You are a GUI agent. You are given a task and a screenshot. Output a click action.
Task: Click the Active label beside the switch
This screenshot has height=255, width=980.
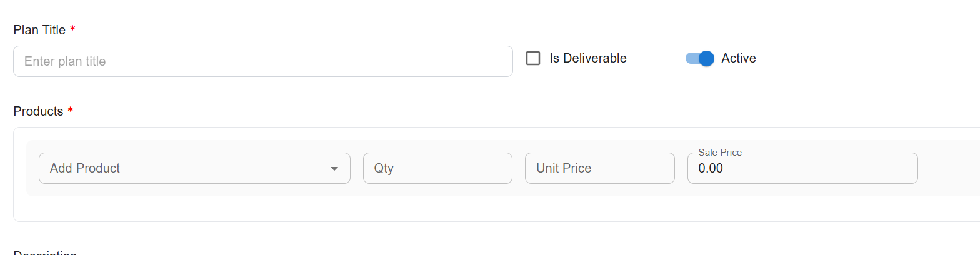(739, 58)
